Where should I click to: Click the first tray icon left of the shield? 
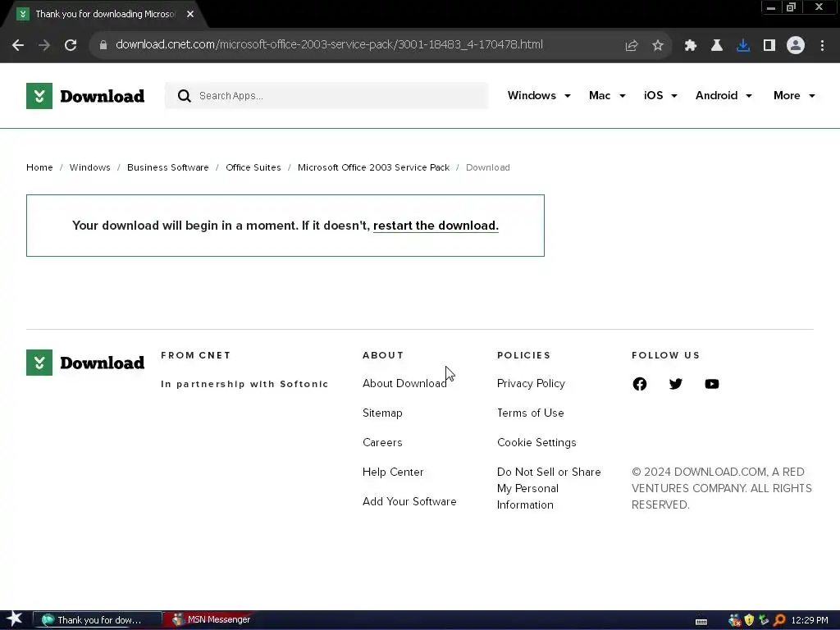tap(734, 620)
